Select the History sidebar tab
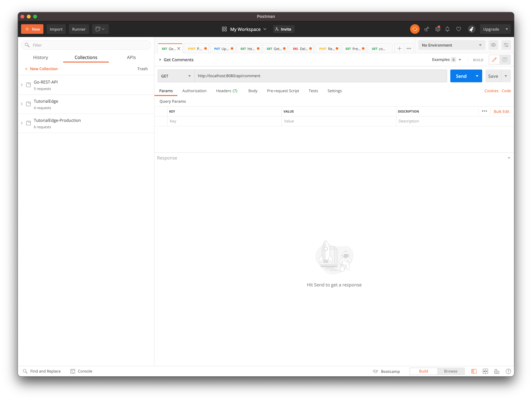The height and width of the screenshot is (400, 532). (x=40, y=57)
